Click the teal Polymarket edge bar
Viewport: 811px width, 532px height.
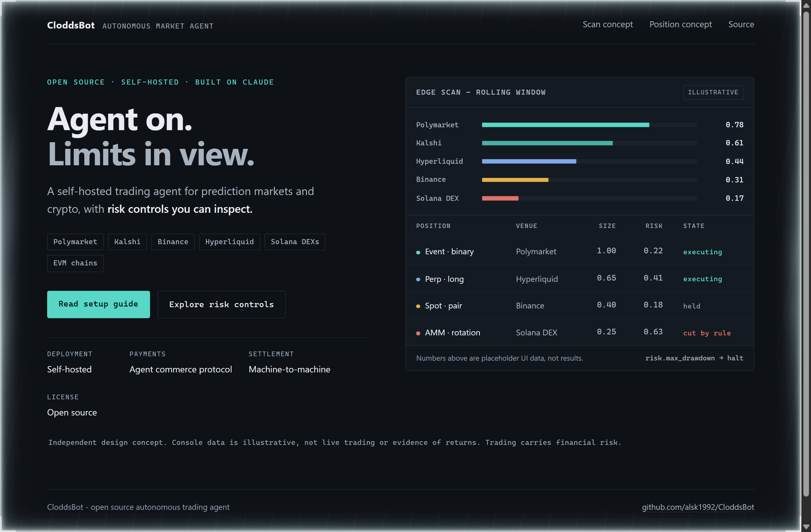point(566,125)
